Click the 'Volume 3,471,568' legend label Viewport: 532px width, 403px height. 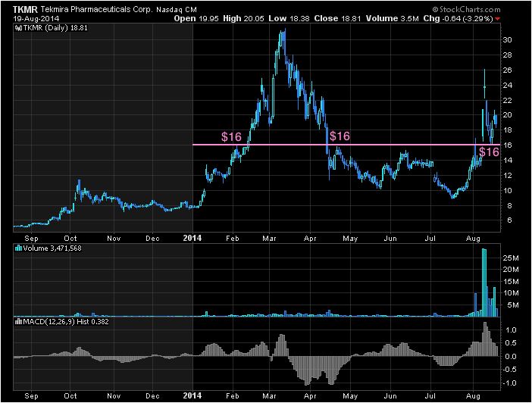(x=52, y=248)
